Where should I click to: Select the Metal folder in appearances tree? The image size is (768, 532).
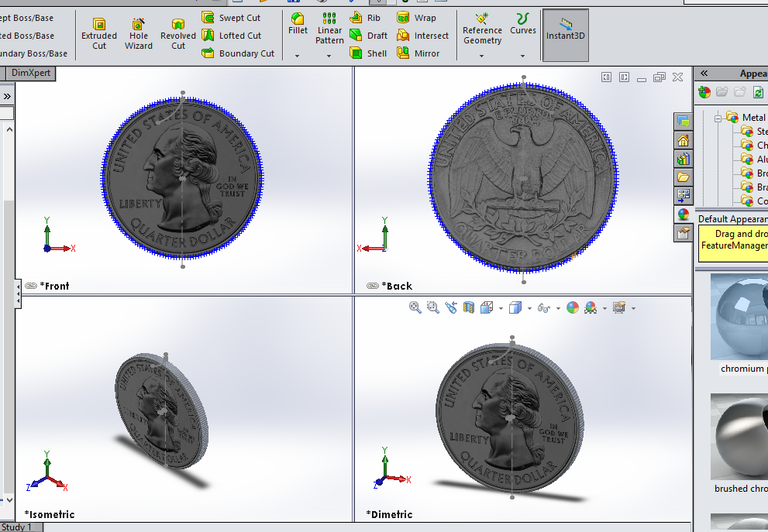click(746, 118)
